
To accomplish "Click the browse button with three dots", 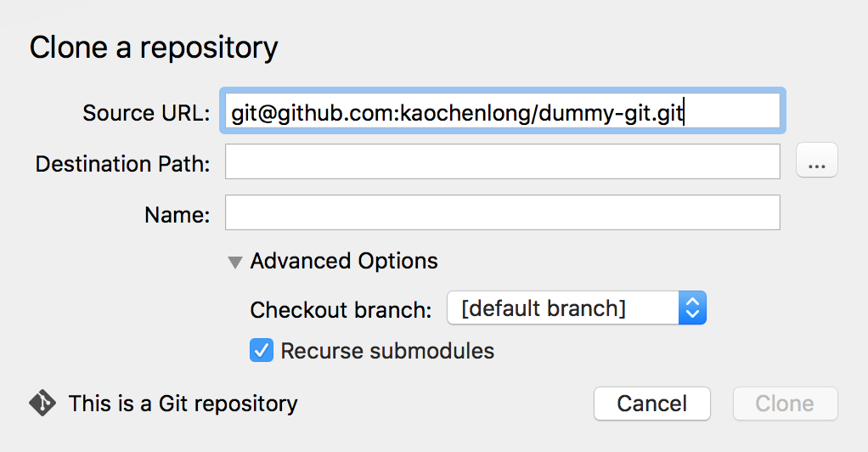I will click(x=817, y=161).
